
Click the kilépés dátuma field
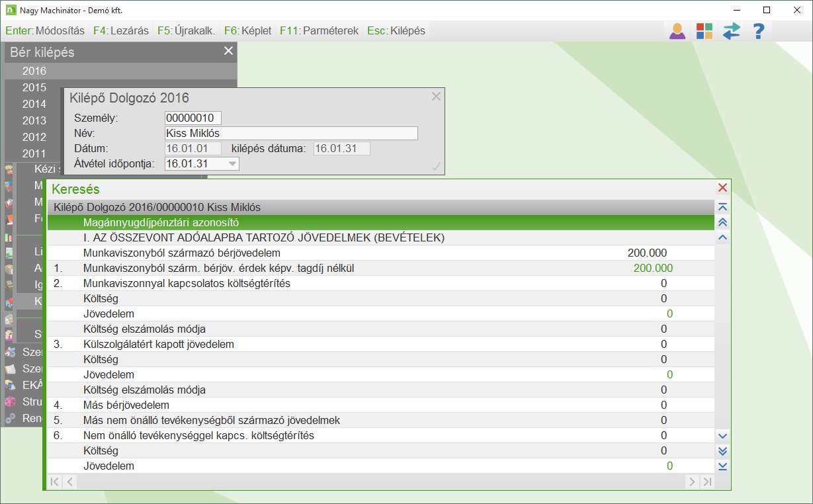click(342, 148)
